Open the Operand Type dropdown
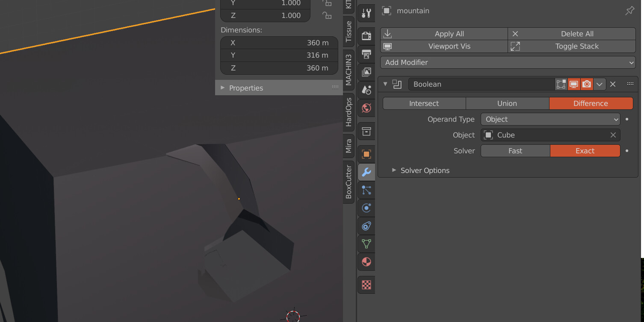The height and width of the screenshot is (322, 644). (550, 119)
